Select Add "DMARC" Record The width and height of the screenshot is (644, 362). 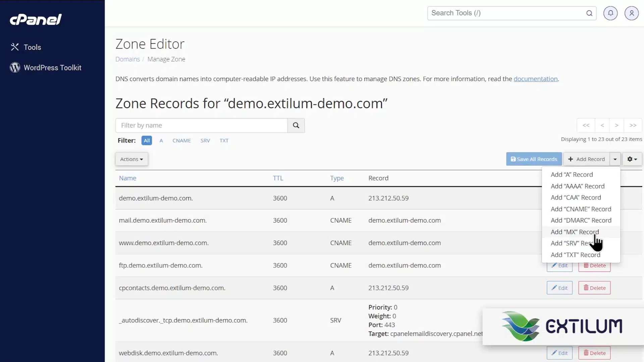(581, 221)
